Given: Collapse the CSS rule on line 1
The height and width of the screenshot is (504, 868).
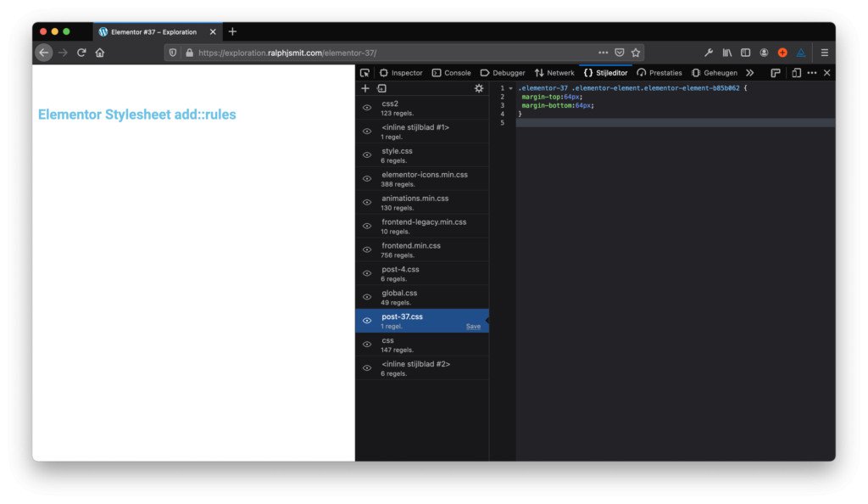Looking at the screenshot, I should click(513, 87).
